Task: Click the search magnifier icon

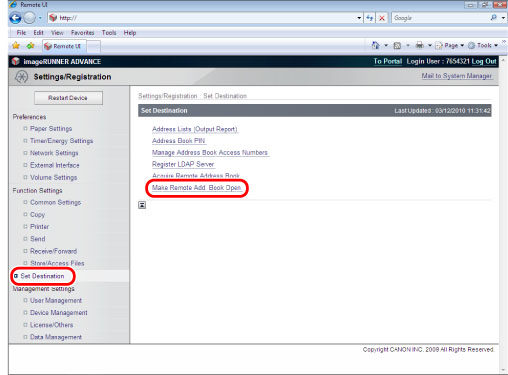Action: [494, 18]
